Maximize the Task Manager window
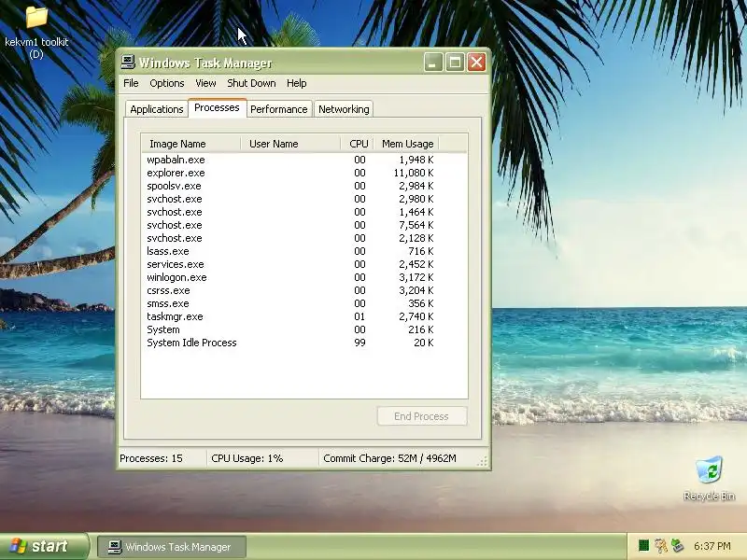Viewport: 747px width, 560px height. point(455,63)
